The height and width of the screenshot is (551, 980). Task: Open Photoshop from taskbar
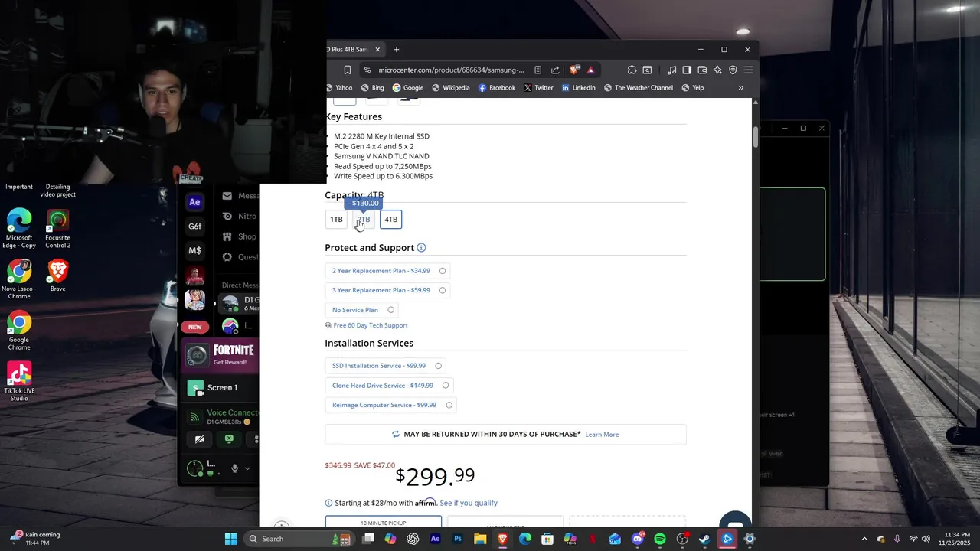(458, 539)
